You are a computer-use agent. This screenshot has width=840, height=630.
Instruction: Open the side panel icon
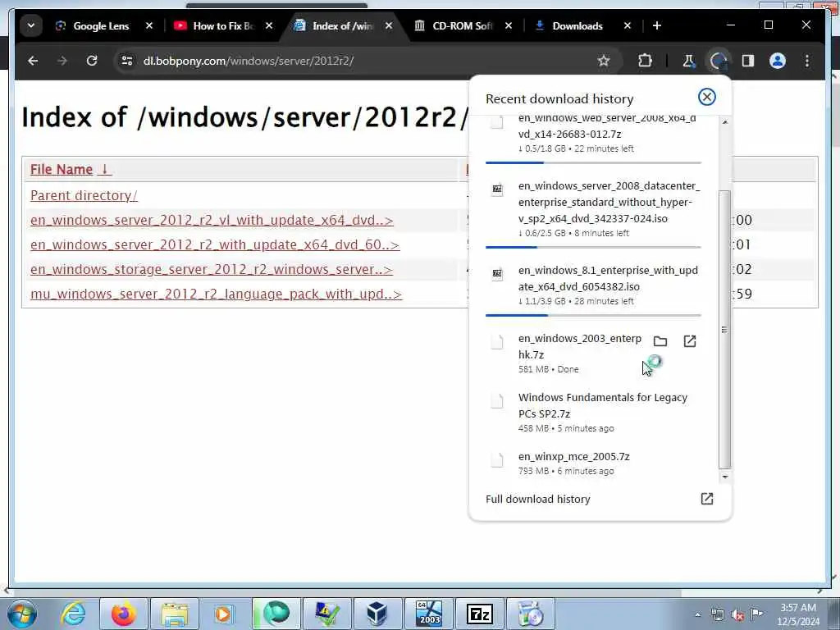point(748,61)
